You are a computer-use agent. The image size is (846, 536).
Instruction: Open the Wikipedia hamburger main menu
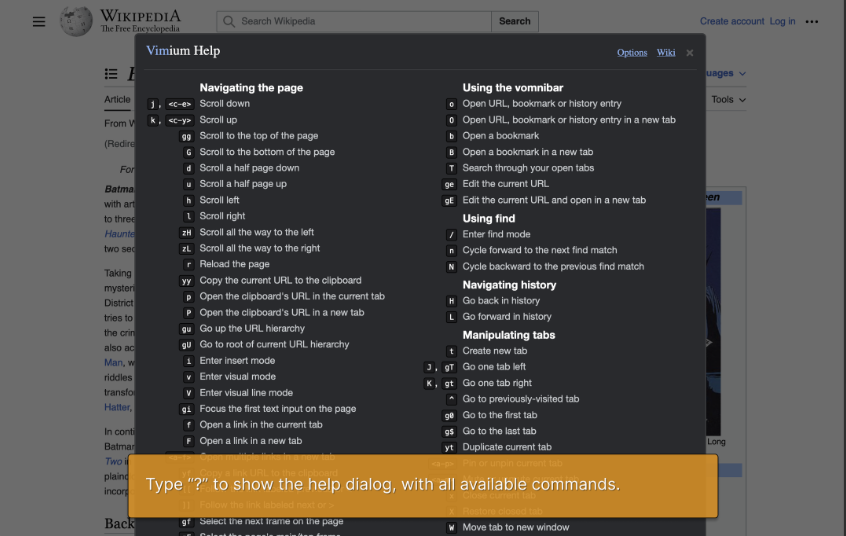(x=39, y=22)
